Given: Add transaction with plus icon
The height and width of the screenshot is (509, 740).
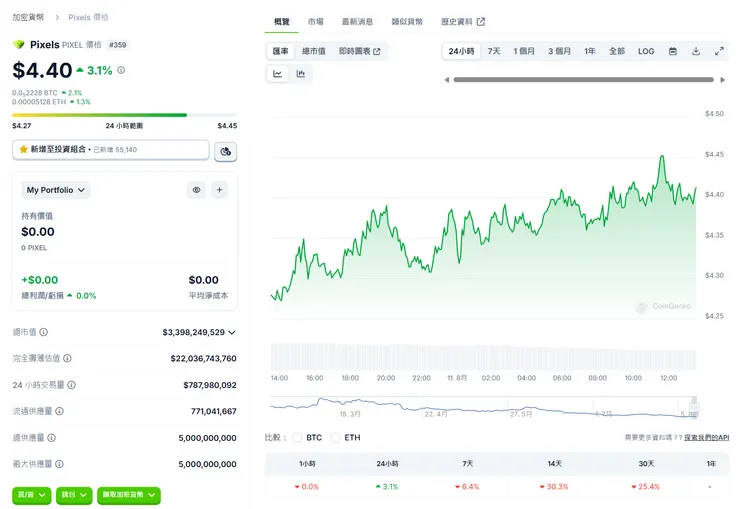Looking at the screenshot, I should pyautogui.click(x=219, y=190).
